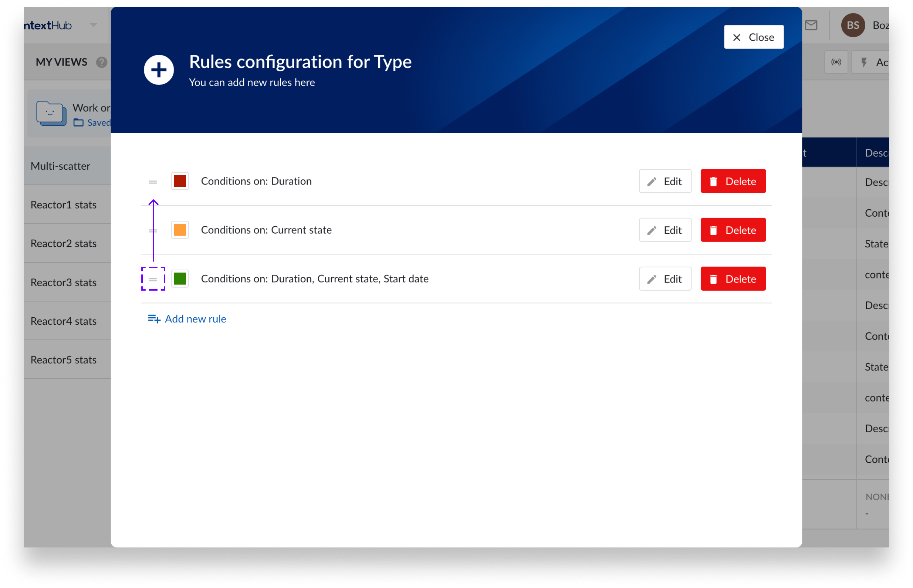The width and height of the screenshot is (913, 588).
Task: Close the Rules configuration dialog
Action: click(x=753, y=37)
